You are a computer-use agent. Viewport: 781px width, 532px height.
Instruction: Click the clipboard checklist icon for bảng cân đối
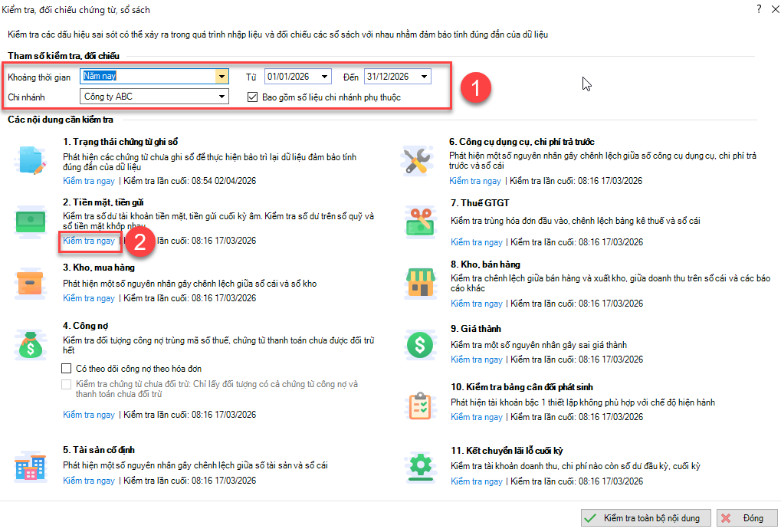pos(420,406)
